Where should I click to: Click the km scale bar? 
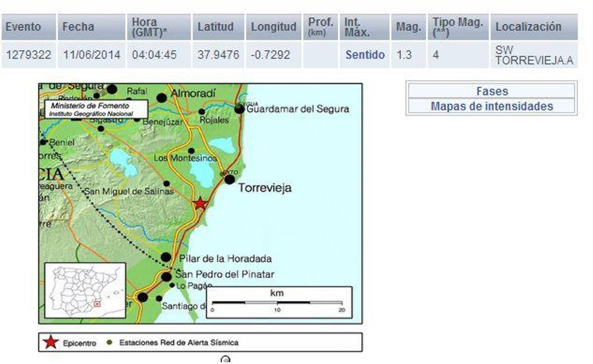click(x=278, y=300)
